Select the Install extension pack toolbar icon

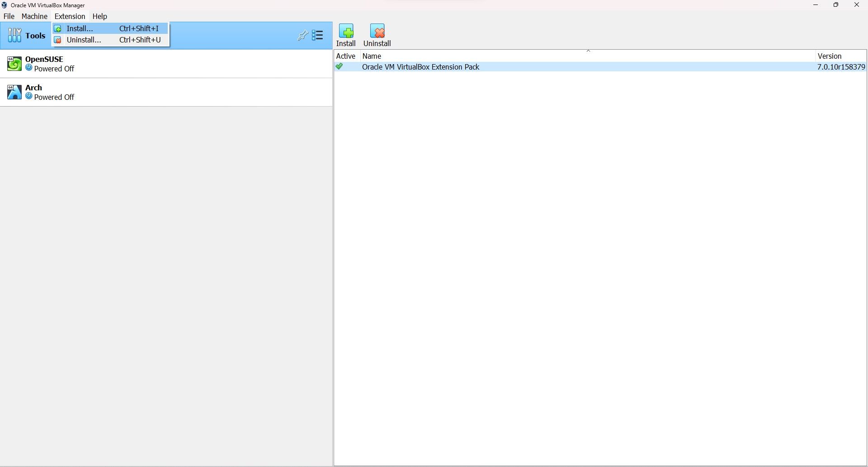coord(346,32)
